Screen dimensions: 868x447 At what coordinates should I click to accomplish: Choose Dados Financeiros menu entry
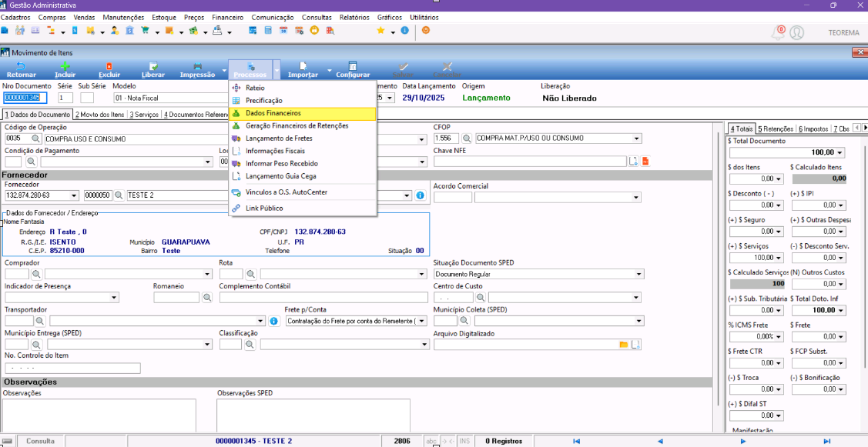click(303, 113)
